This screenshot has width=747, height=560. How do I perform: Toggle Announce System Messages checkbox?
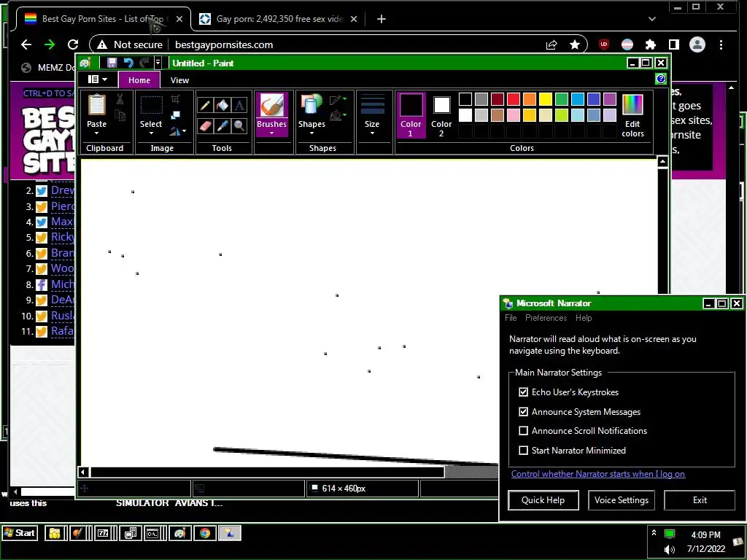[x=524, y=411]
